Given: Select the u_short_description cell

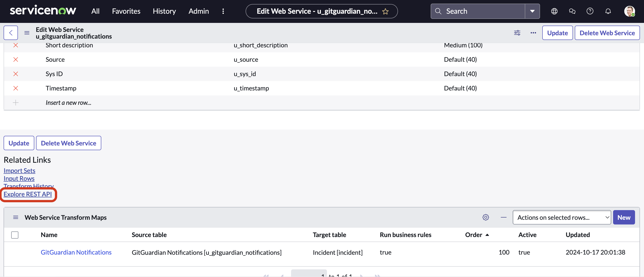Looking at the screenshot, I should point(261,45).
